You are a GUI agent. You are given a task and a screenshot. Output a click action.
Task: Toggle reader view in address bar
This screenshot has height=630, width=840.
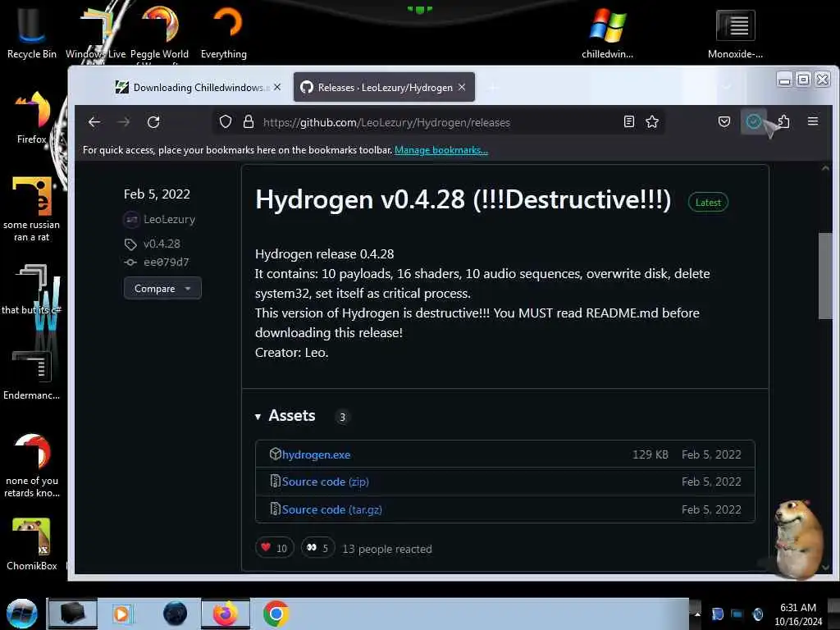629,121
